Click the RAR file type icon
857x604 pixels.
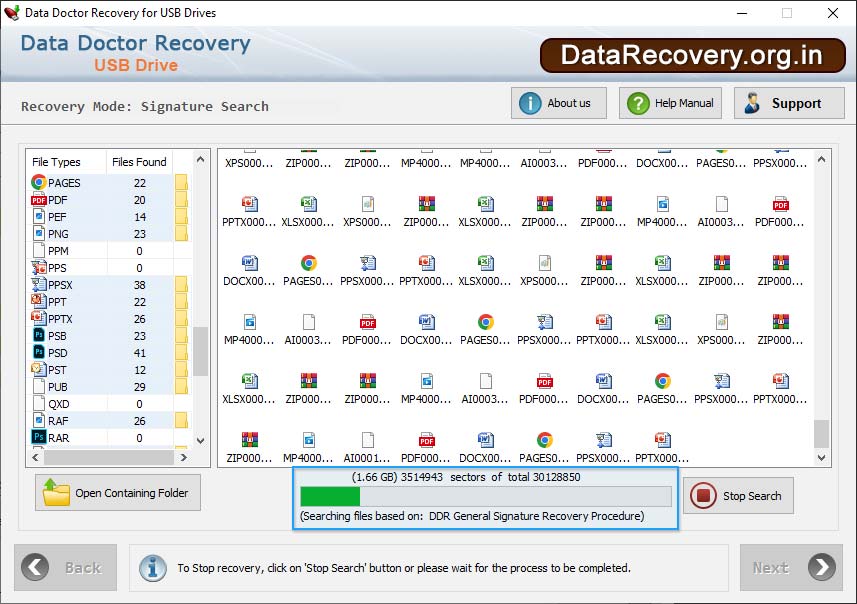point(39,437)
